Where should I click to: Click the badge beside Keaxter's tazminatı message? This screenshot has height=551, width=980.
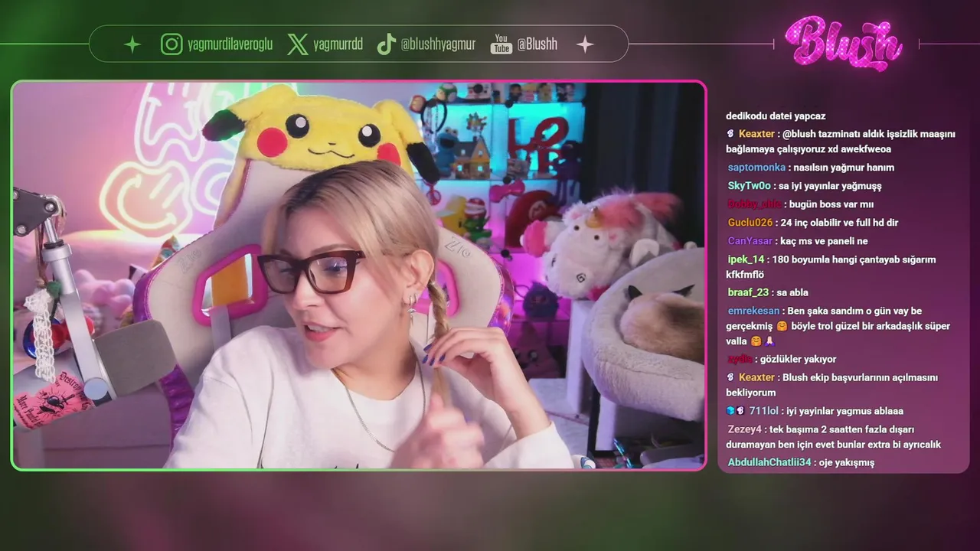click(x=730, y=134)
